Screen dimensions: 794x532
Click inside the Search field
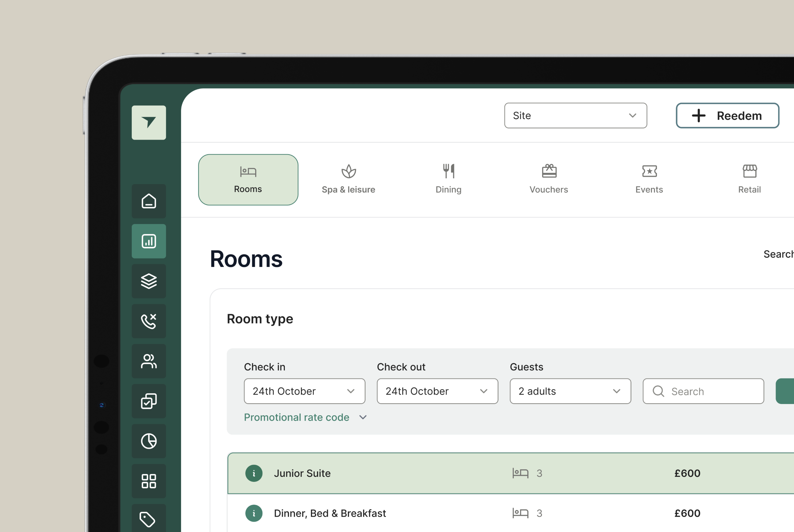703,391
